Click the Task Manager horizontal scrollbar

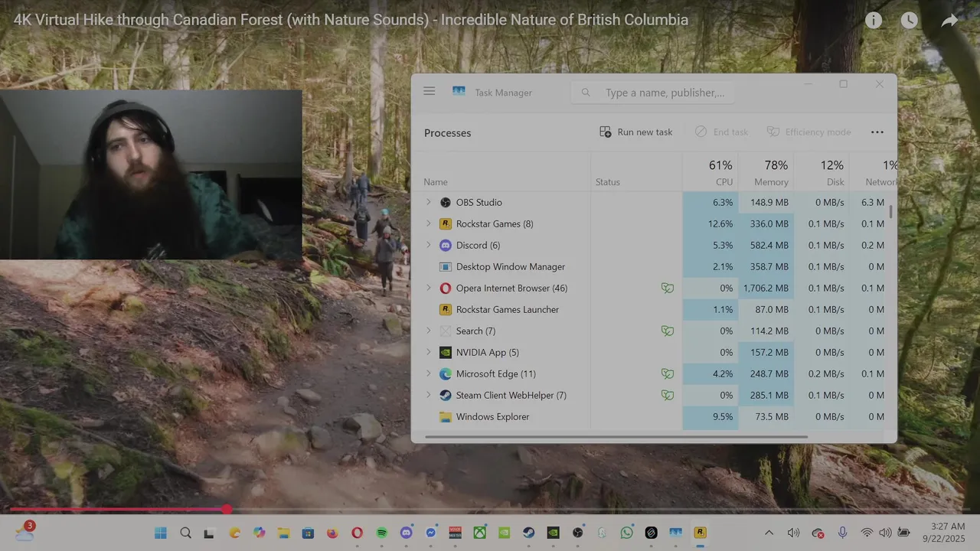(x=616, y=437)
